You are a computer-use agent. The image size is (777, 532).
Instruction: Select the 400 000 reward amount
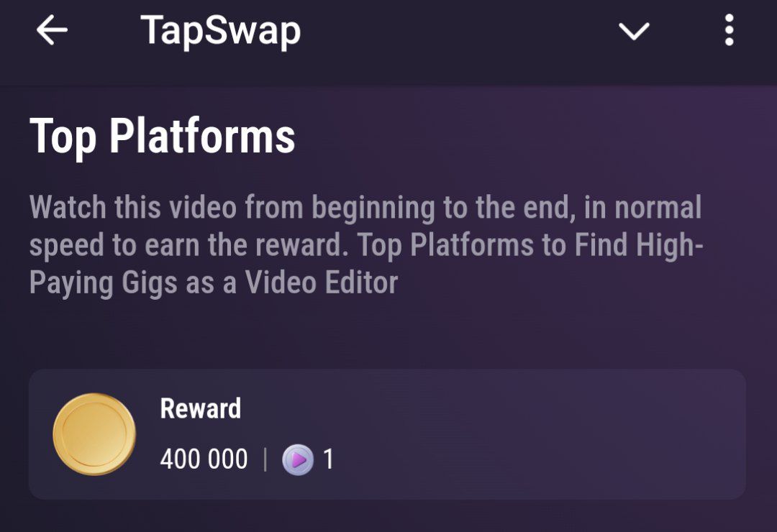(x=202, y=459)
